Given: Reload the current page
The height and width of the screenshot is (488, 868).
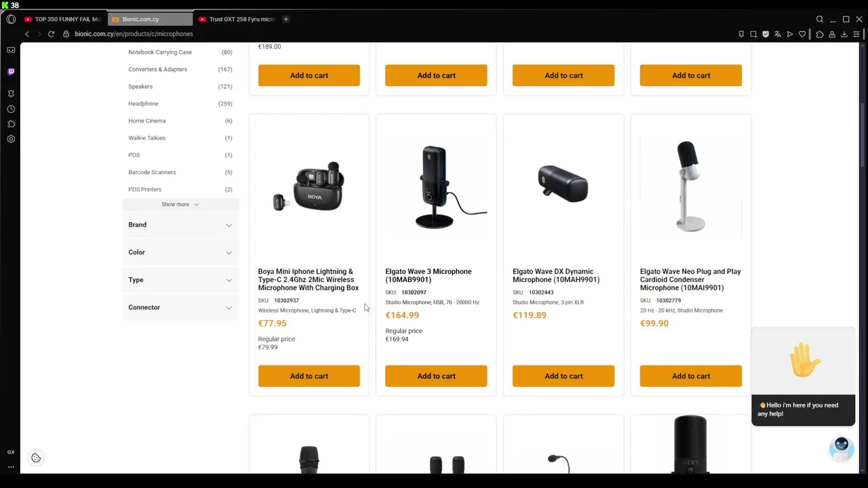Looking at the screenshot, I should coord(51,34).
